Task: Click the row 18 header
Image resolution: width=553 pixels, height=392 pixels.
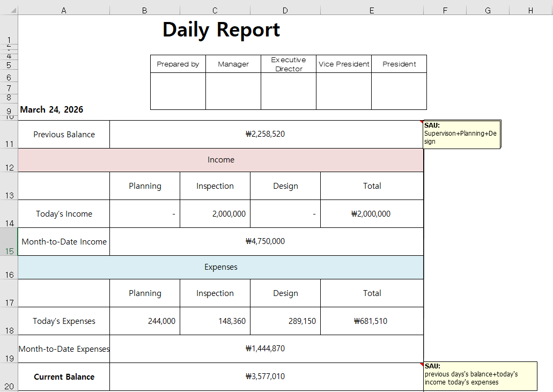Action: [9, 321]
